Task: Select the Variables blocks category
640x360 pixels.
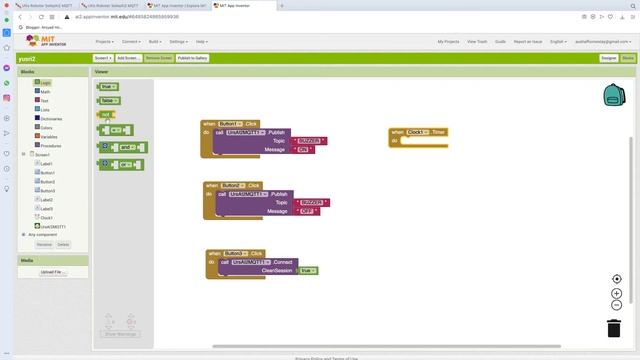Action: [49, 137]
